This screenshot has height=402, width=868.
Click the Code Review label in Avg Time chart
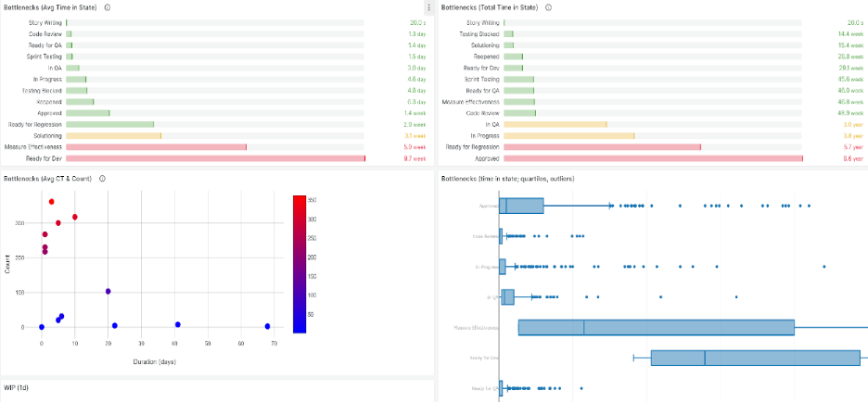[x=46, y=33]
